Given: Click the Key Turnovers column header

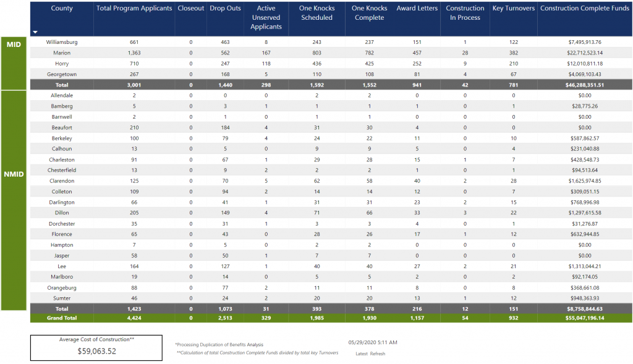Looking at the screenshot, I should tap(514, 8).
